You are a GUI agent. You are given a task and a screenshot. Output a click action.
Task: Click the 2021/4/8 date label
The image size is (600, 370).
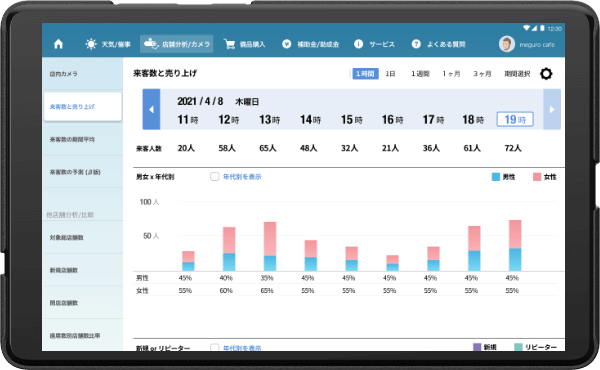click(x=200, y=101)
